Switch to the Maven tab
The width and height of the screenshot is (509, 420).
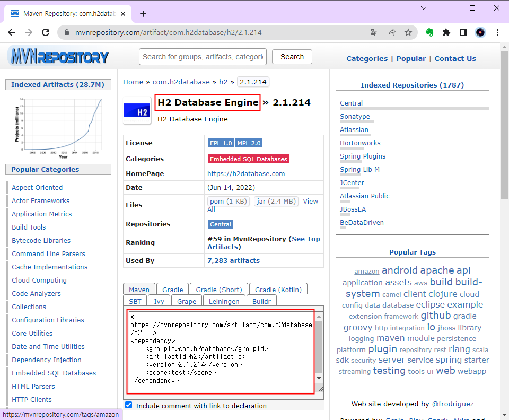coord(139,289)
